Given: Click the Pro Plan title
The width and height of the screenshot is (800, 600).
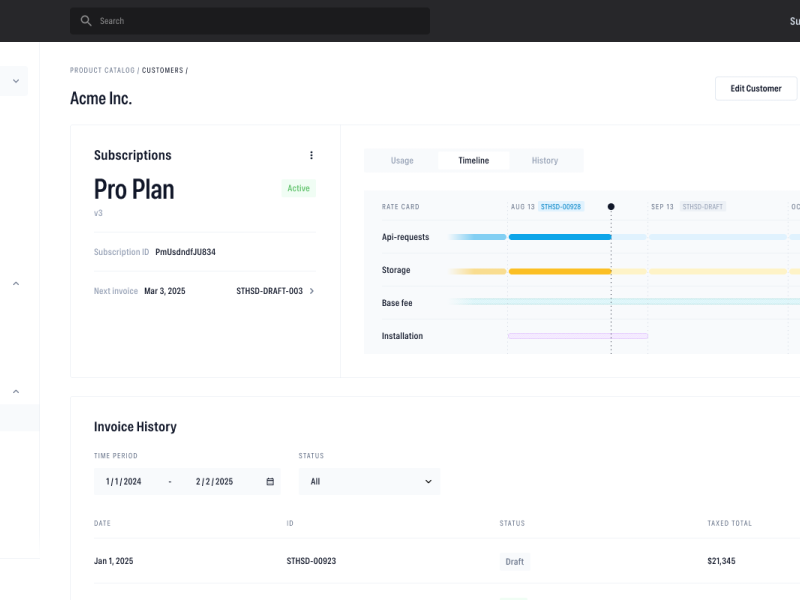Looking at the screenshot, I should (134, 189).
